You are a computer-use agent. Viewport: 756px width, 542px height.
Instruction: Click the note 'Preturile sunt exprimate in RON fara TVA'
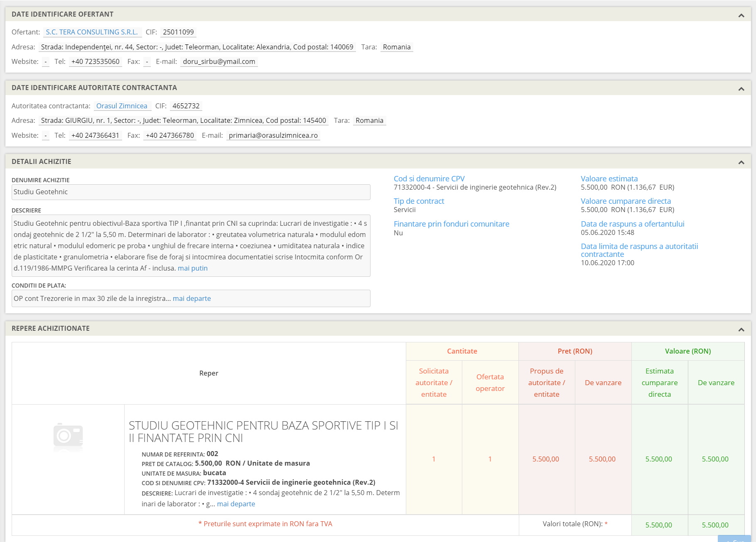265,524
